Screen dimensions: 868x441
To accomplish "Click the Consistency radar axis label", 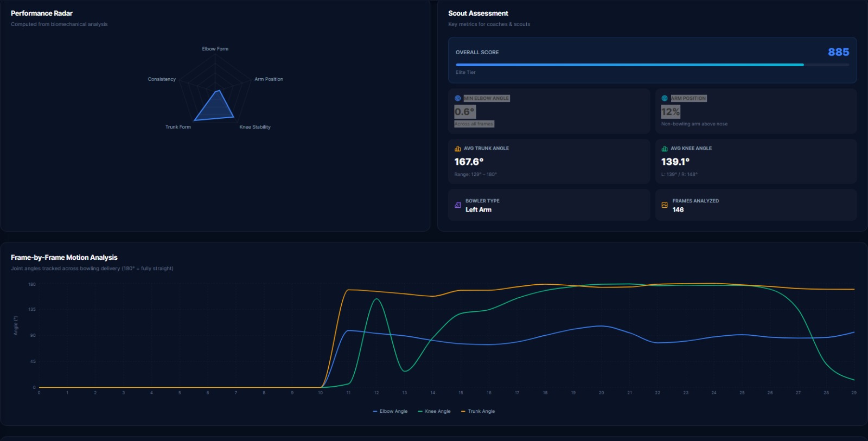I will (x=162, y=79).
